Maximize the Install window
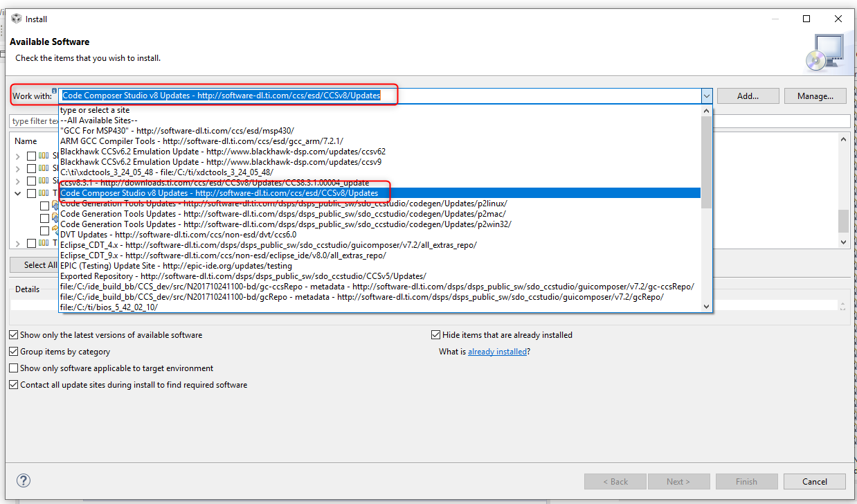 coord(806,19)
